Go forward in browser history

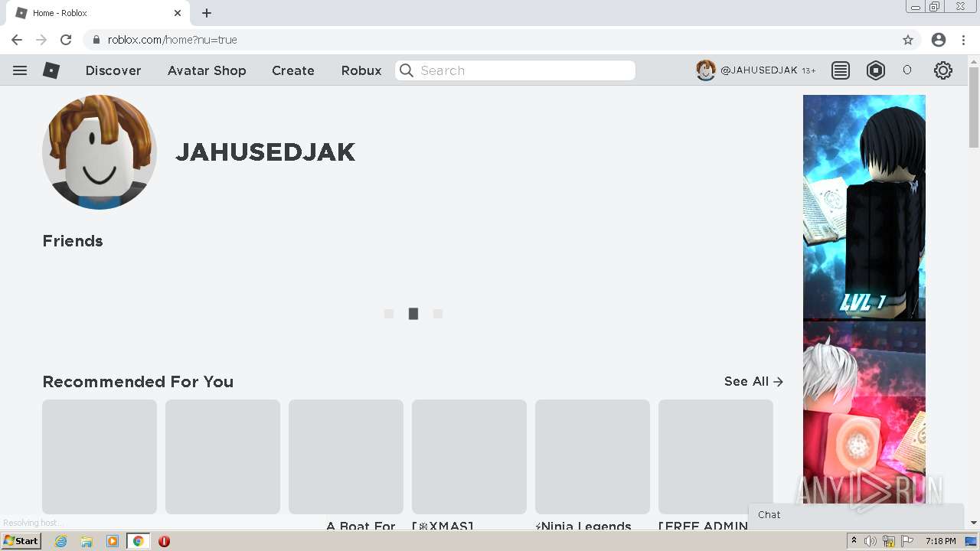(41, 40)
